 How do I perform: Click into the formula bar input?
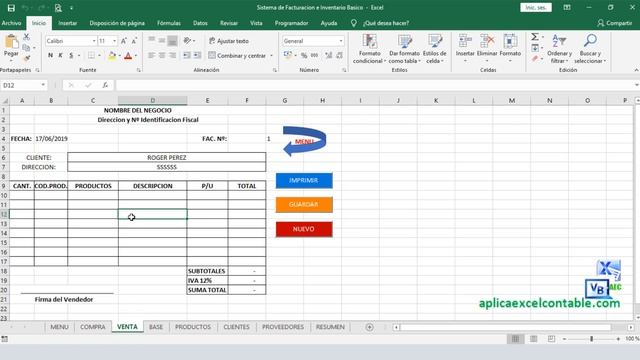[x=373, y=85]
